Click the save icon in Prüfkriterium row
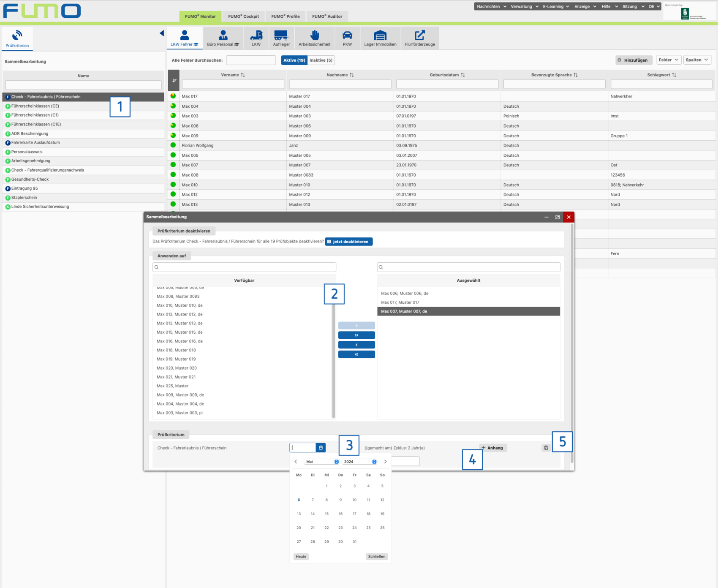This screenshot has width=718, height=588. [x=546, y=448]
